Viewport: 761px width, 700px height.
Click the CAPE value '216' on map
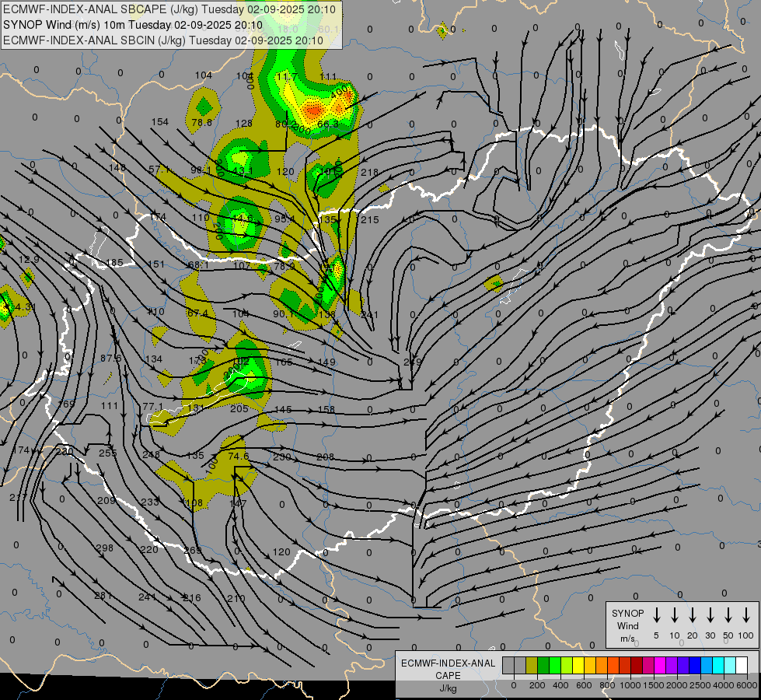coord(192,597)
